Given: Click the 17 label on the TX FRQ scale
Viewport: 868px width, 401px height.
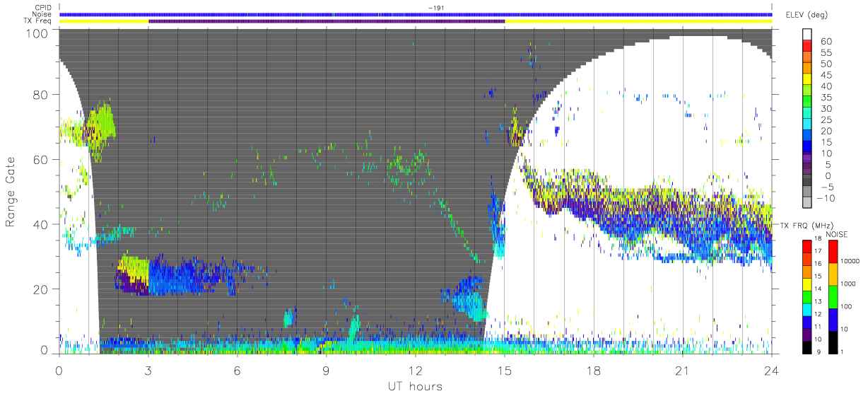Looking at the screenshot, I should pyautogui.click(x=819, y=251).
